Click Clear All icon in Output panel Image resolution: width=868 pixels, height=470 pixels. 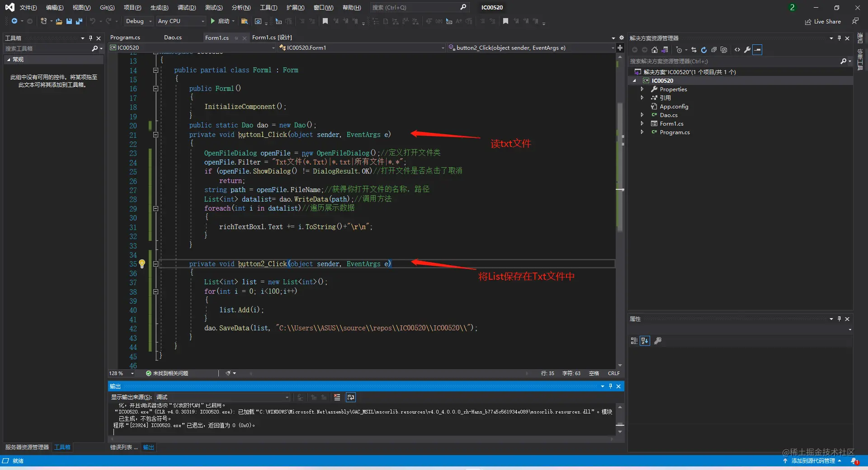(x=337, y=397)
